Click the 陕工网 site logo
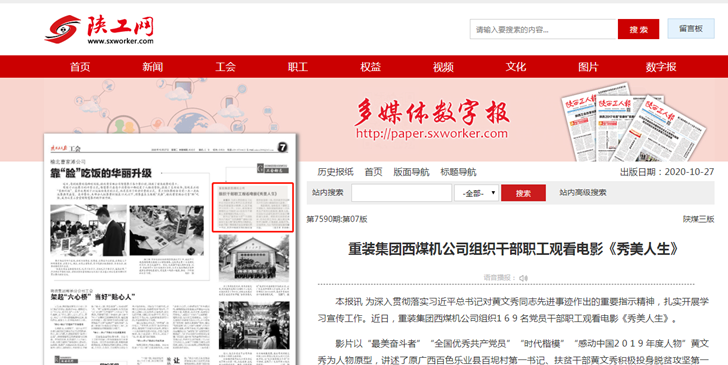 click(x=99, y=30)
